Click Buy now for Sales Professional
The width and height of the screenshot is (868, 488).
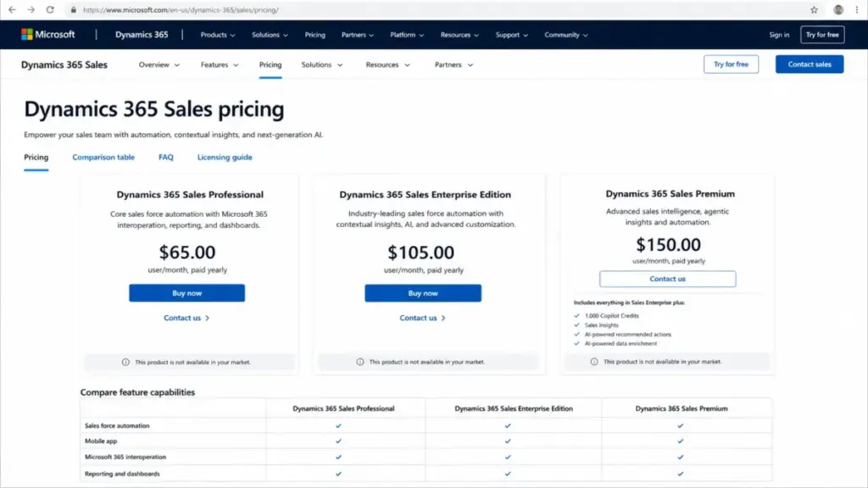point(186,293)
